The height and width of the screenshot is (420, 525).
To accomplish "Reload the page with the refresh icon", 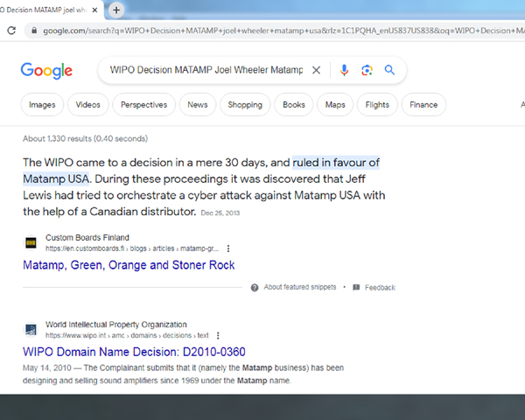I will [11, 31].
